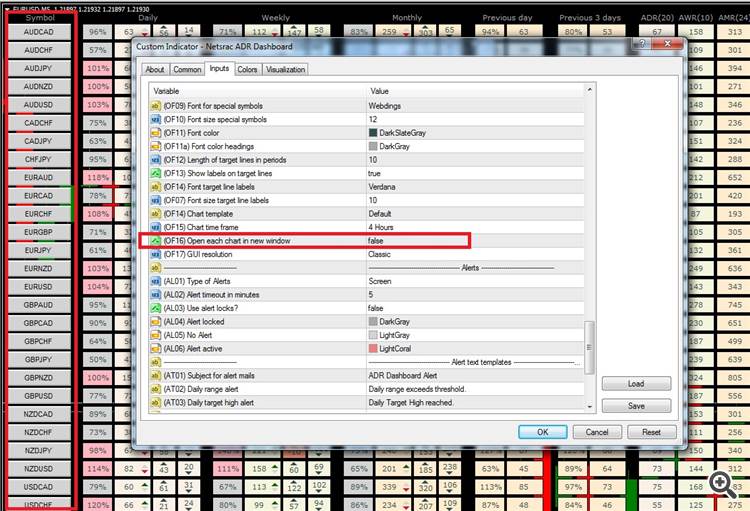The width and height of the screenshot is (750, 511).
Task: Click the GBPJPY symbol button
Action: click(x=39, y=359)
